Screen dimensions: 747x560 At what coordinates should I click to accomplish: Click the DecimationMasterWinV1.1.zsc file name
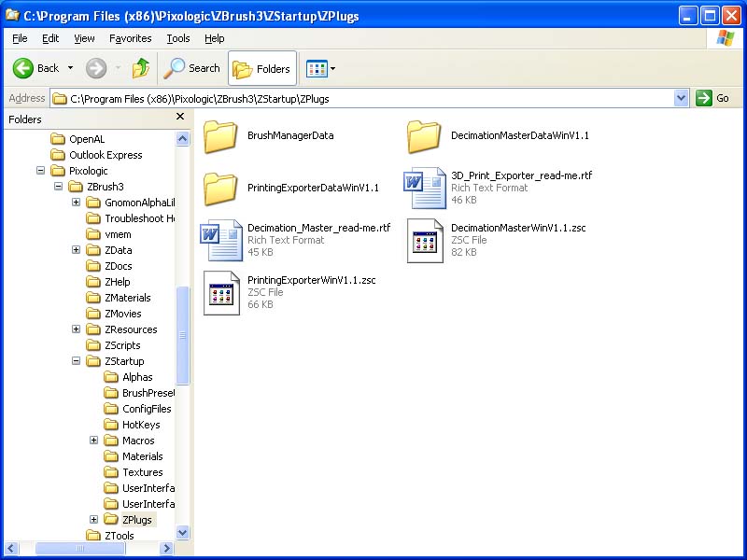(x=518, y=228)
